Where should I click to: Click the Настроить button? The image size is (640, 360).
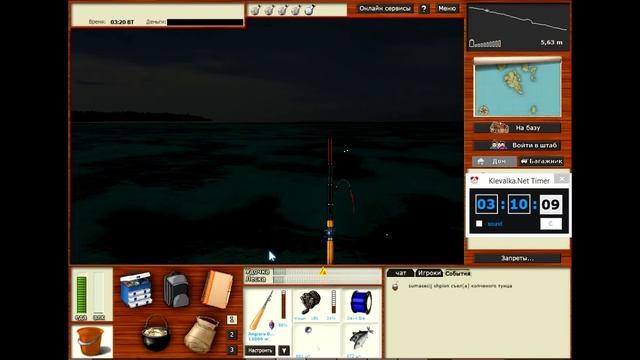click(260, 350)
